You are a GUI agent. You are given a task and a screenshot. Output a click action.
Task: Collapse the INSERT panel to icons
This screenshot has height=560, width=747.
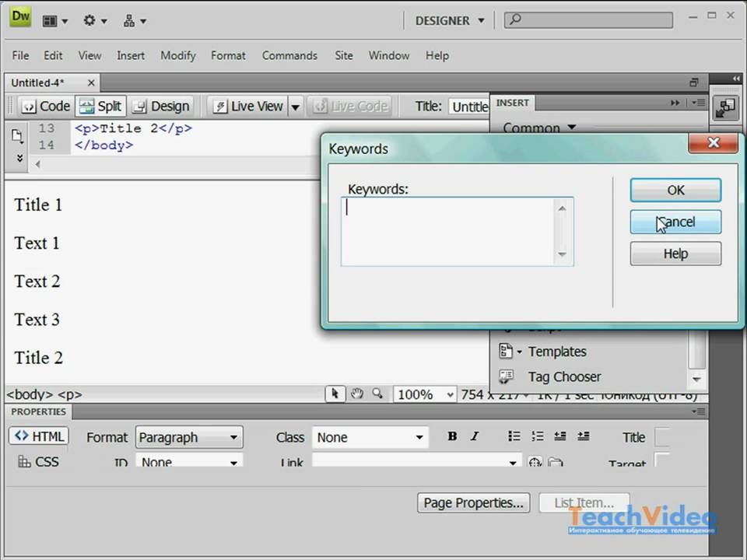[x=675, y=103]
